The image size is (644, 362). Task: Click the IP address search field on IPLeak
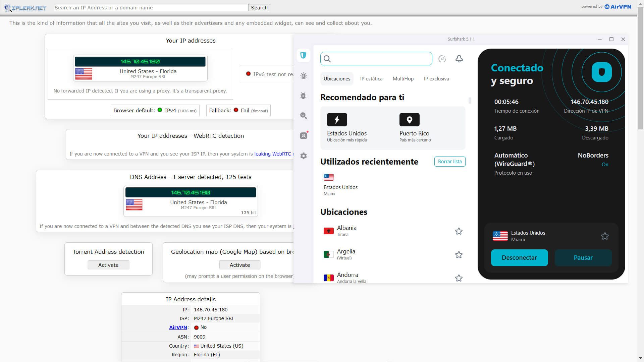pyautogui.click(x=151, y=7)
